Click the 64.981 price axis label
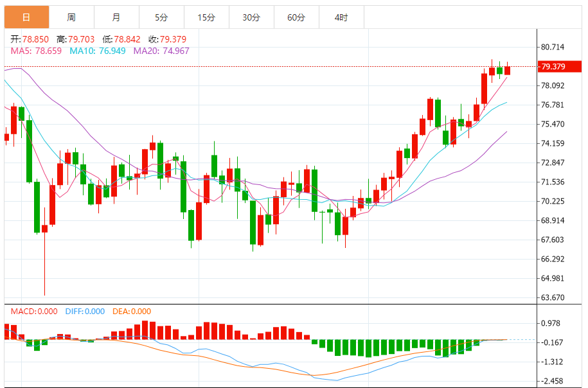The height and width of the screenshot is (388, 588). tap(553, 279)
